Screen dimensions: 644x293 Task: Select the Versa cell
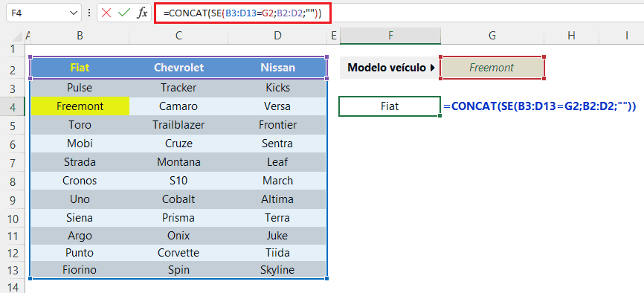(277, 106)
